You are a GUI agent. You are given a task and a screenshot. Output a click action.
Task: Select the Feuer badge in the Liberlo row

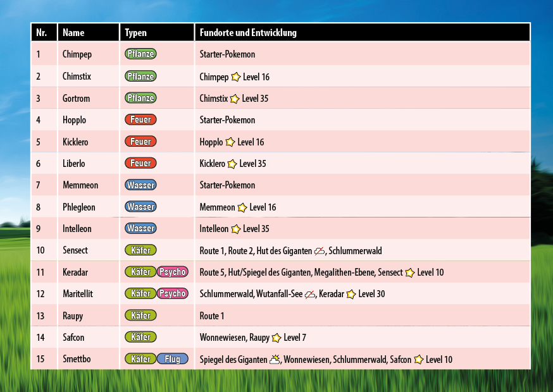point(140,163)
